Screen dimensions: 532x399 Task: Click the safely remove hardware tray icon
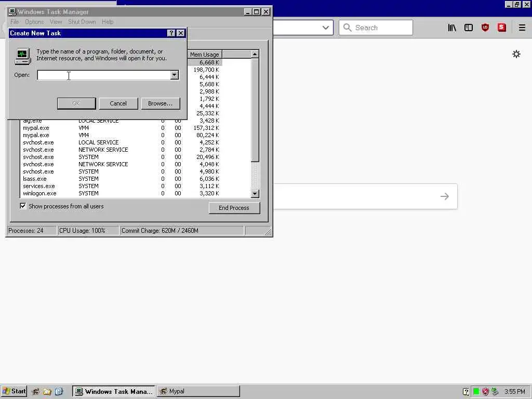[x=495, y=392]
